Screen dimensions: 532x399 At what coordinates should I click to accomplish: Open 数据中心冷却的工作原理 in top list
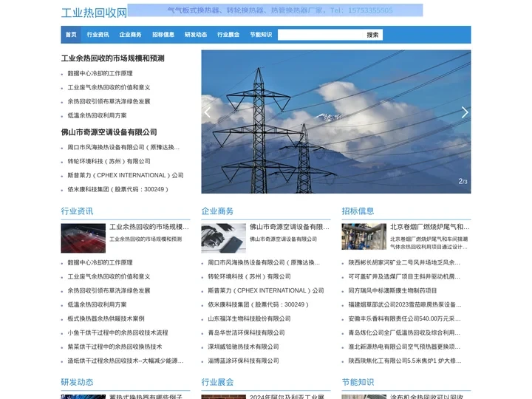pos(100,73)
